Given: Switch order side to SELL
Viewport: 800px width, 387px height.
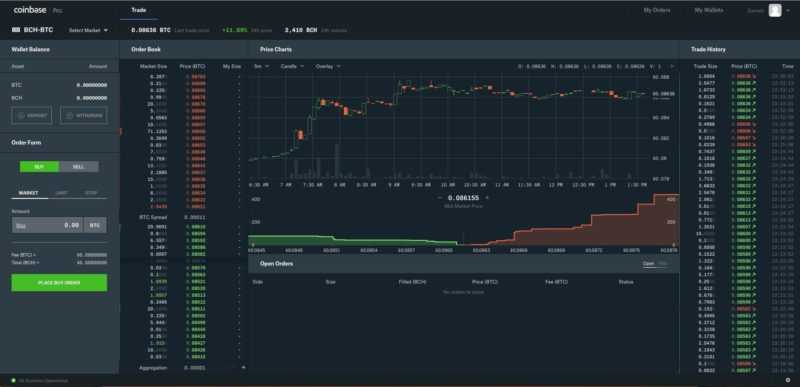Looking at the screenshot, I should pyautogui.click(x=79, y=167).
